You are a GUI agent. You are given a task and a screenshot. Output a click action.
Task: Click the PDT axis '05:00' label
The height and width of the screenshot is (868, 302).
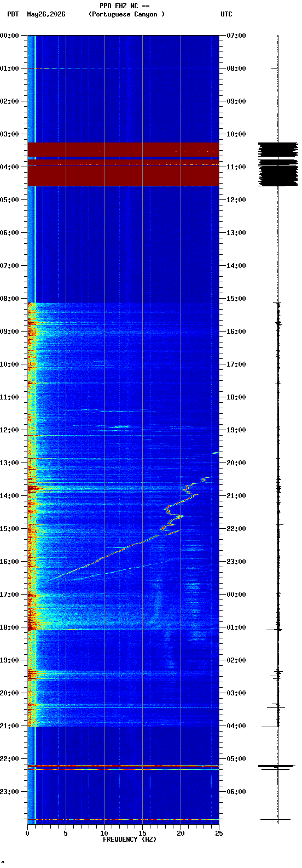(9, 200)
